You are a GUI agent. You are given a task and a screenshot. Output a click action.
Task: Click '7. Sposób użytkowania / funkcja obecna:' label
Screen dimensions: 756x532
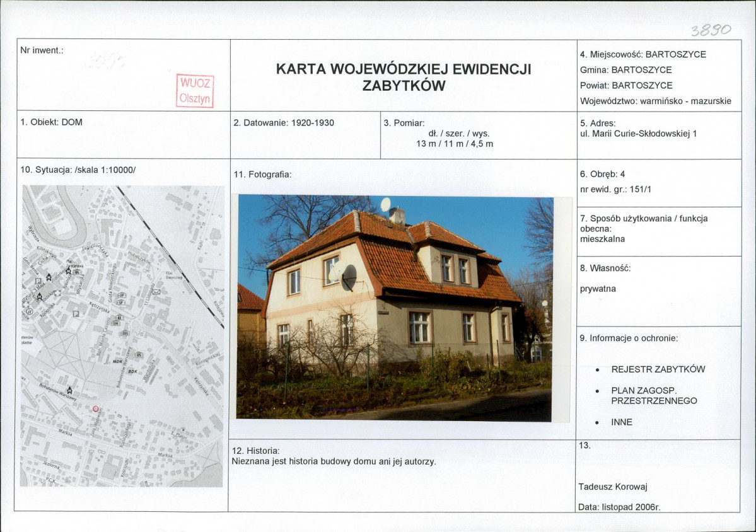(644, 224)
